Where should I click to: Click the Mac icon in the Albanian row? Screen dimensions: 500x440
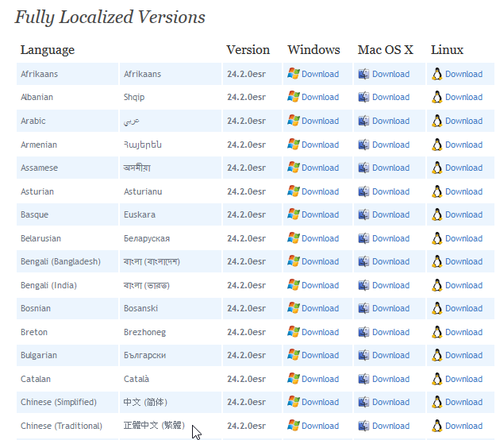pos(364,97)
